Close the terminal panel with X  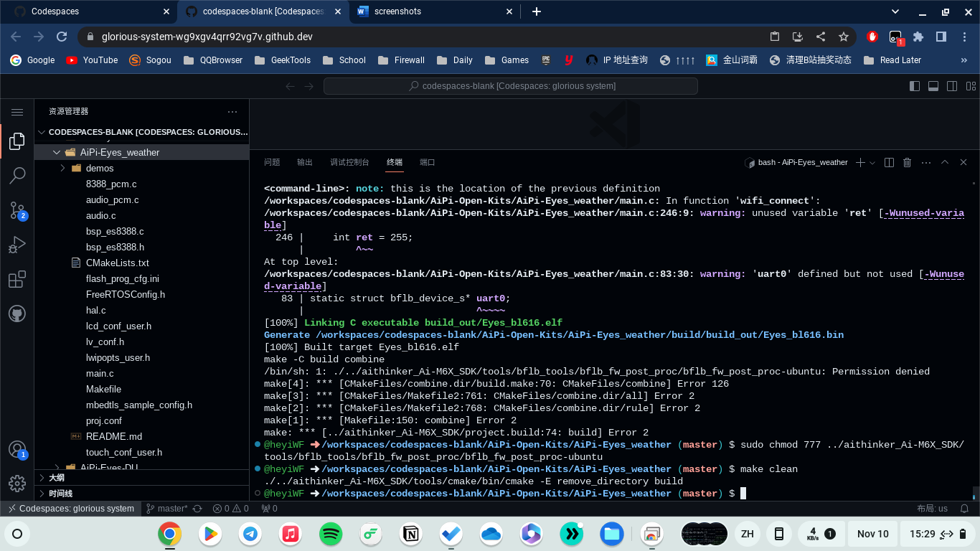(963, 163)
